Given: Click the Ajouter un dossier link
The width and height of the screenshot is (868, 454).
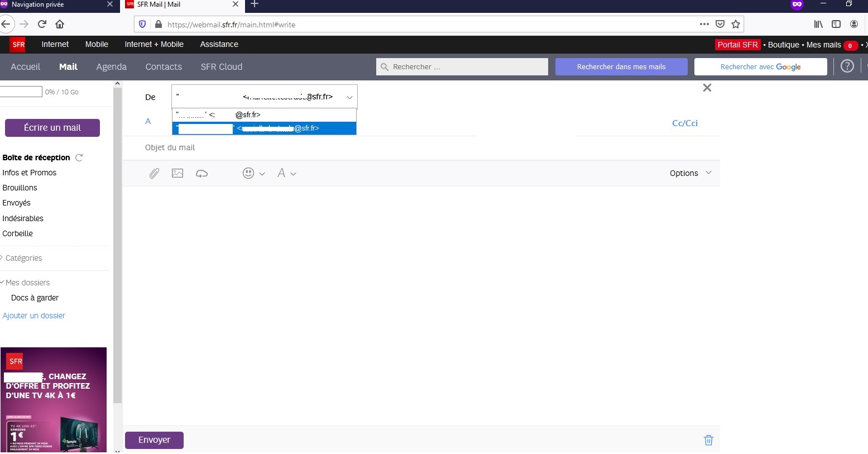Looking at the screenshot, I should [33, 316].
